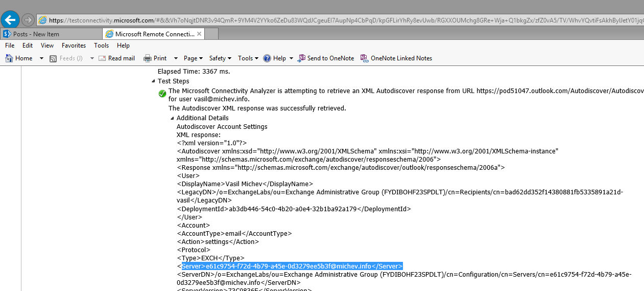
Task: Open the Tools dropdown in command bar
Action: [x=248, y=58]
